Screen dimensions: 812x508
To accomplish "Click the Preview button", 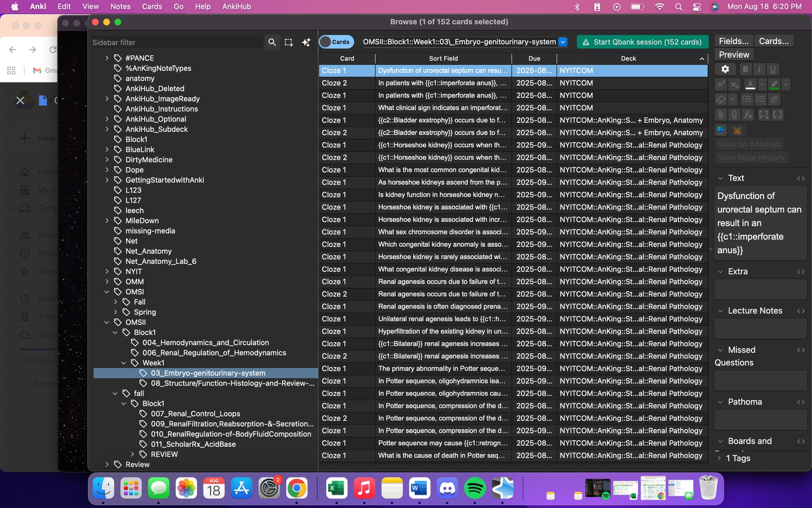I will (734, 55).
